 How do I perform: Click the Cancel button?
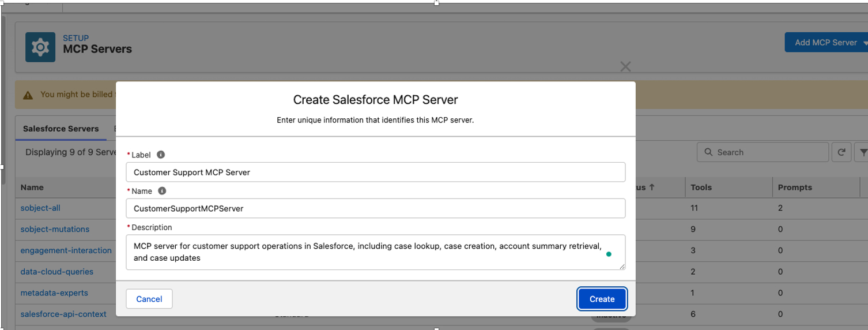149,299
